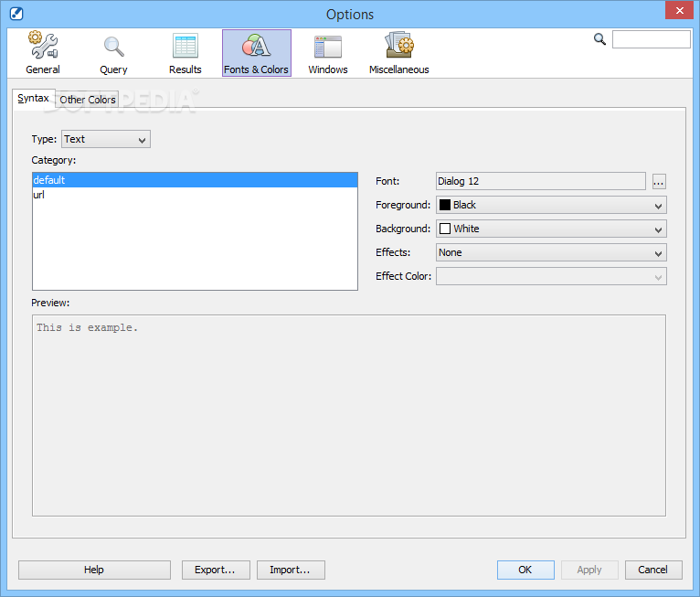Select the Fonts & Colors category
Image resolution: width=700 pixels, height=597 pixels.
[x=256, y=53]
